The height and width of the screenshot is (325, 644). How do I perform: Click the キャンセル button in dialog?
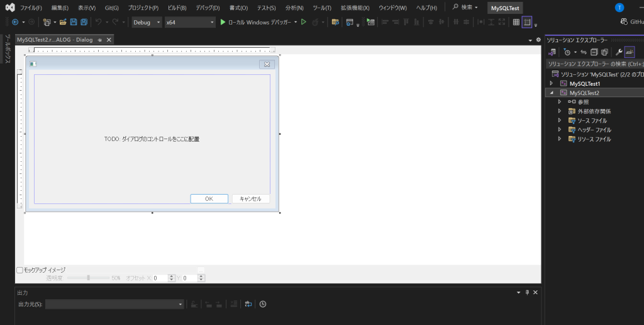pos(250,198)
